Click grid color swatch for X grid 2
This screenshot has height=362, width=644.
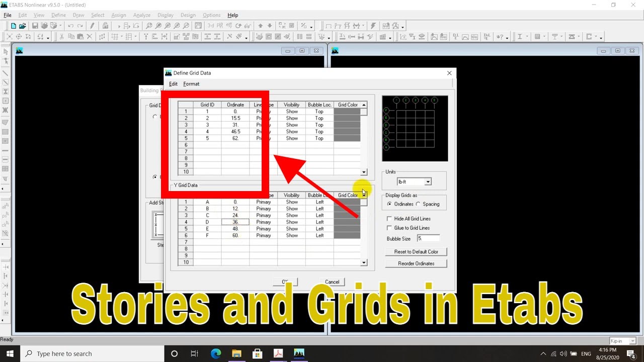347,118
